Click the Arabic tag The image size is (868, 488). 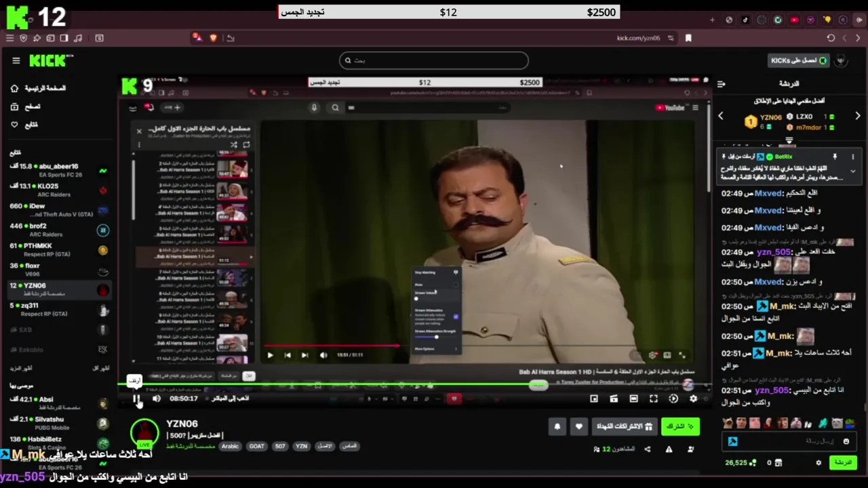point(231,447)
